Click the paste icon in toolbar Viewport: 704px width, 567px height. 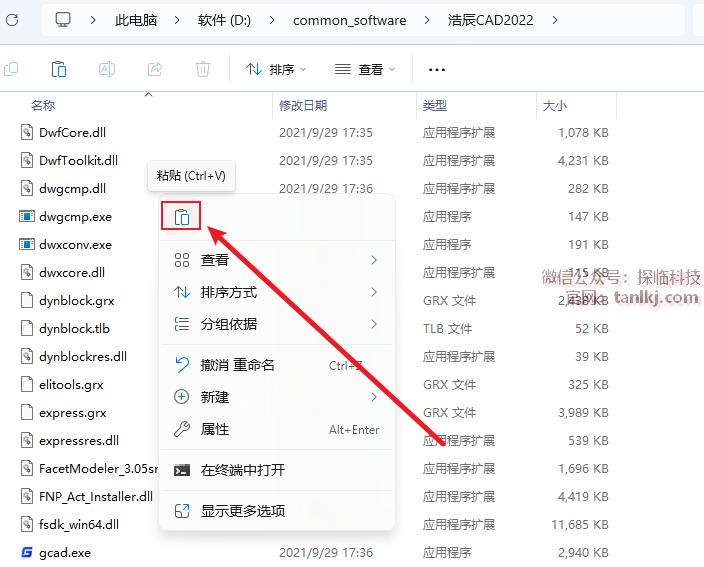[x=59, y=69]
